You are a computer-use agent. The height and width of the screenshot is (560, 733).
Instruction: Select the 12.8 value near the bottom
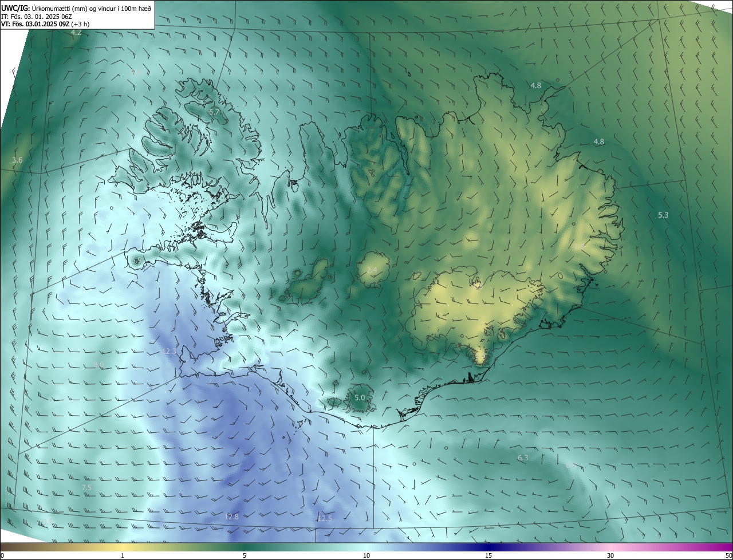(x=231, y=516)
